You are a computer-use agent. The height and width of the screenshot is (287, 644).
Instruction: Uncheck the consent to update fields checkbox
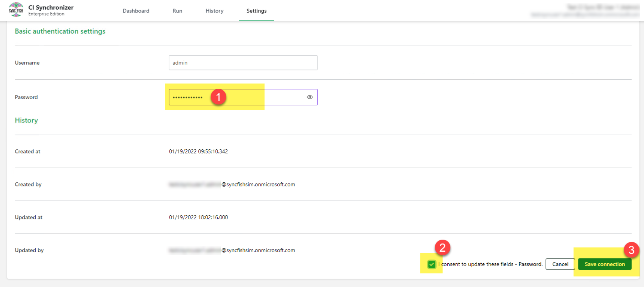click(x=432, y=264)
